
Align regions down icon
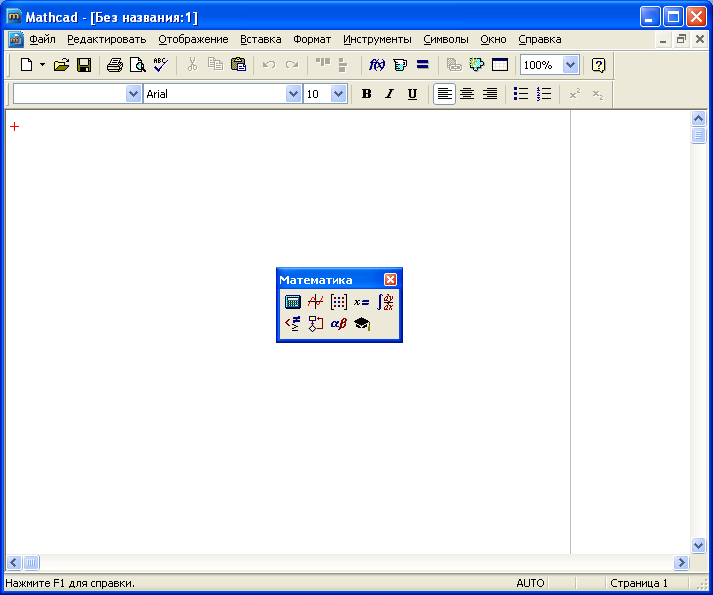[343, 65]
